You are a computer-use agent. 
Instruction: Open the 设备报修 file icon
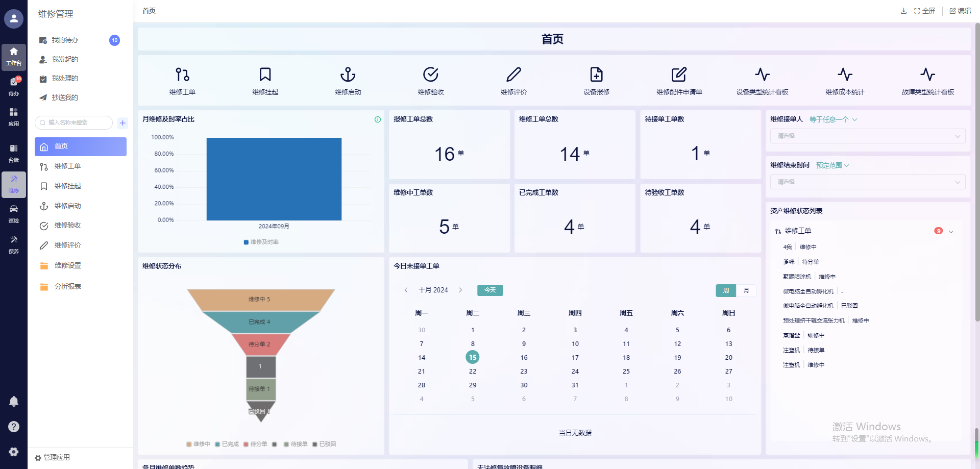pos(596,75)
